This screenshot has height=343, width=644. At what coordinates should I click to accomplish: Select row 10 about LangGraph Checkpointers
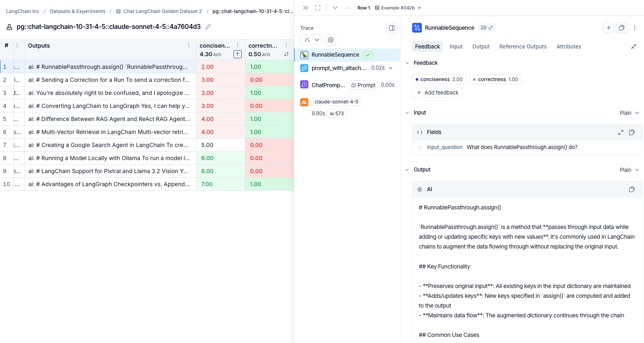click(x=147, y=184)
